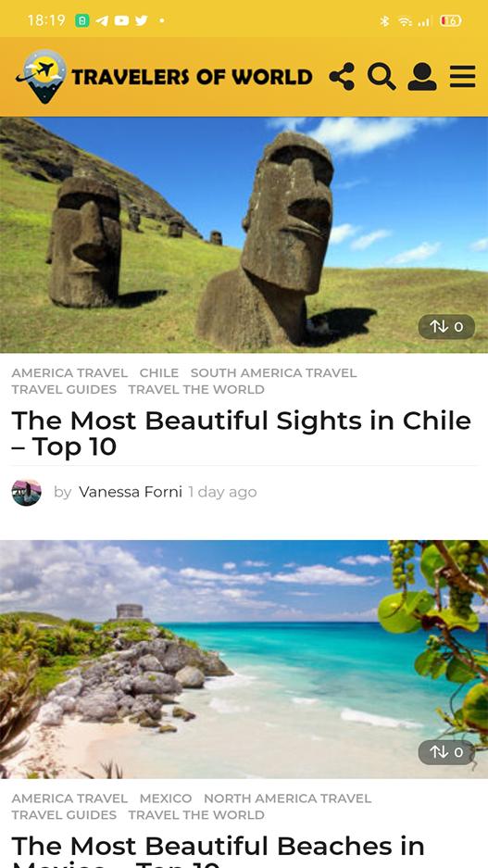488x868 pixels.
Task: Tap the share icon in the header
Action: [x=342, y=76]
